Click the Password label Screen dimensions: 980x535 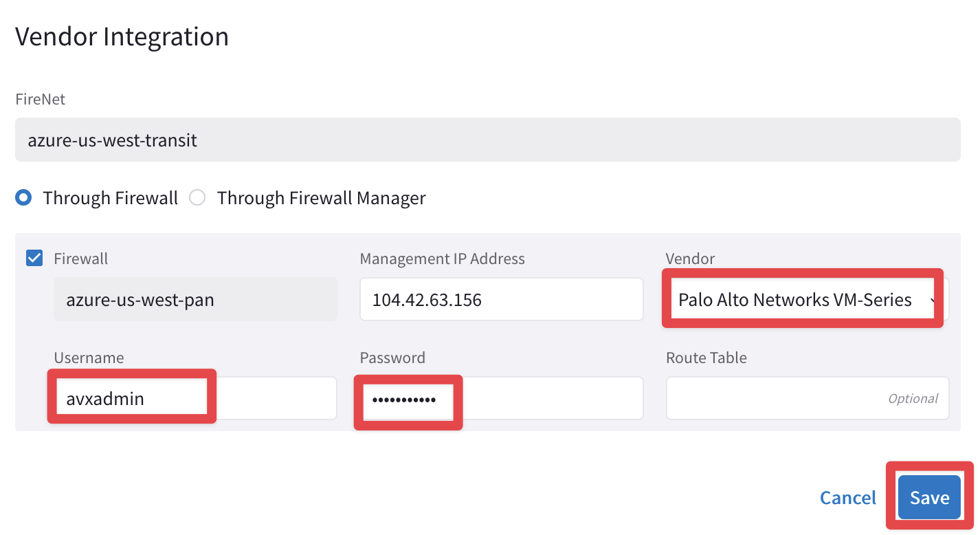click(392, 358)
